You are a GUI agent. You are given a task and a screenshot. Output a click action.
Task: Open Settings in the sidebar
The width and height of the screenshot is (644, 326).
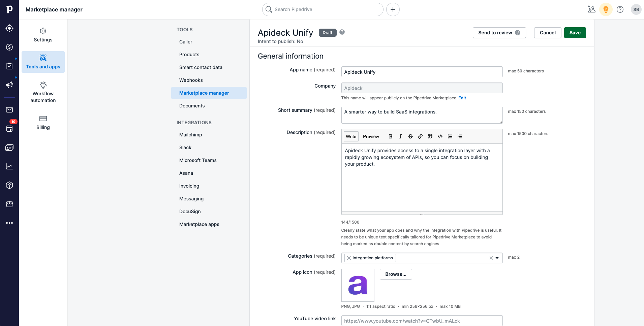(x=43, y=35)
